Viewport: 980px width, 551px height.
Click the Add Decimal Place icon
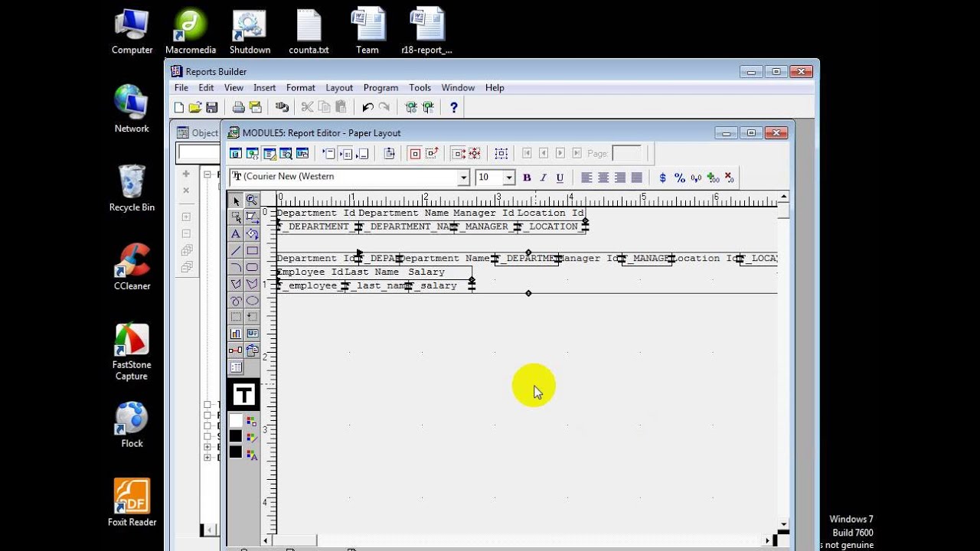pos(714,178)
